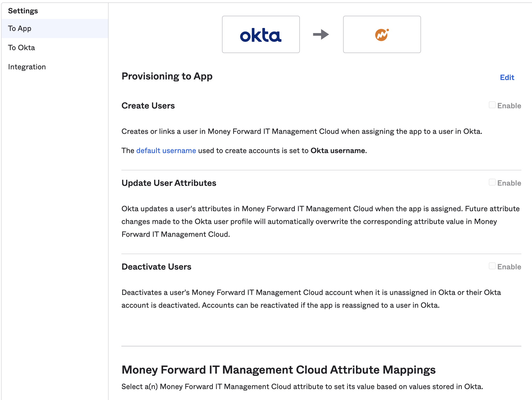Open the default username link
The image size is (532, 400).
(x=166, y=151)
